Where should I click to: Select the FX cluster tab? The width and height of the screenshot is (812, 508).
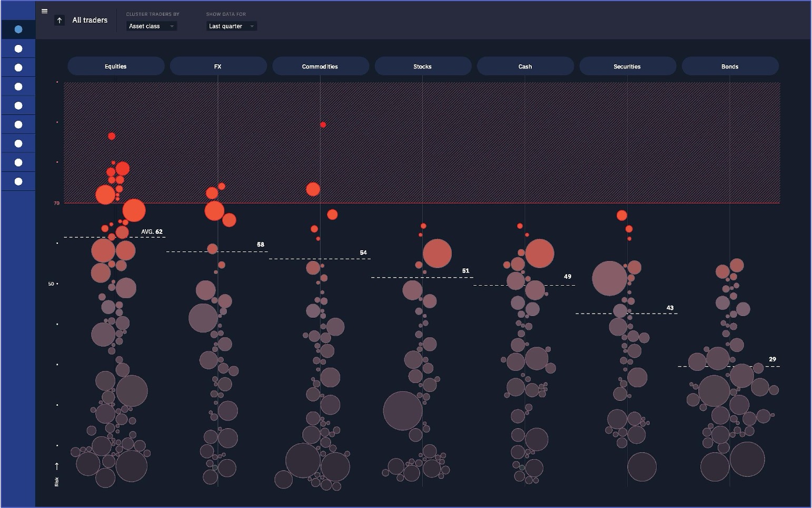click(218, 66)
